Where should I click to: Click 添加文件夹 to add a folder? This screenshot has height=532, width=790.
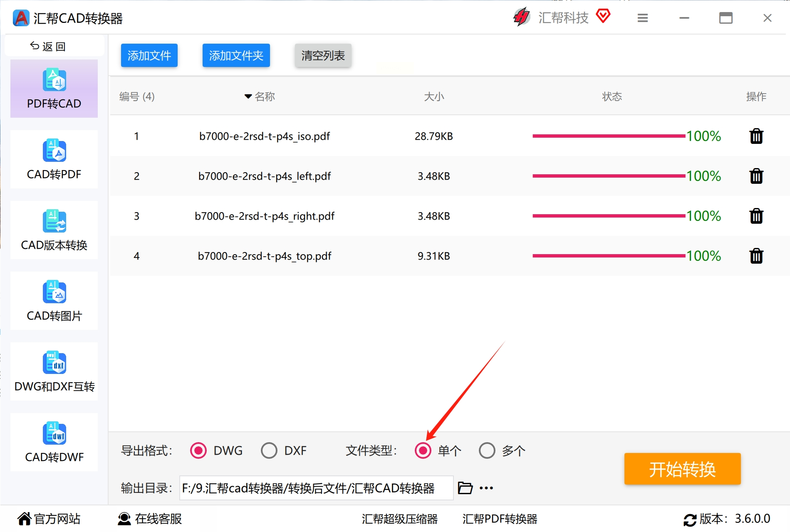click(236, 55)
